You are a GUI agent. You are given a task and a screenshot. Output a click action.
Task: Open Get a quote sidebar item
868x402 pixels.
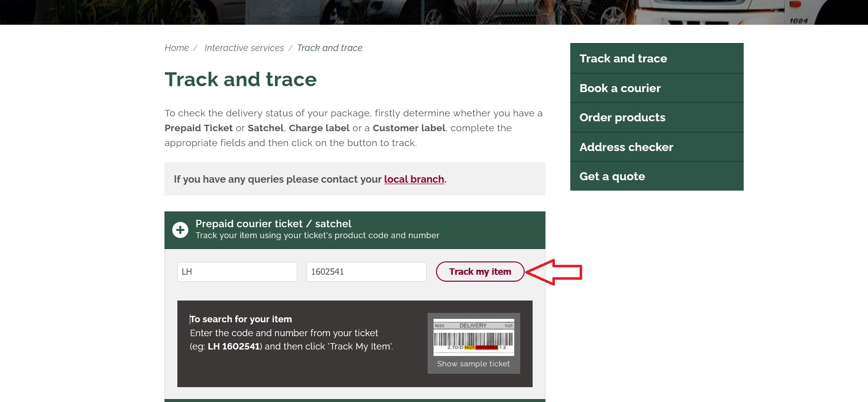click(x=612, y=176)
